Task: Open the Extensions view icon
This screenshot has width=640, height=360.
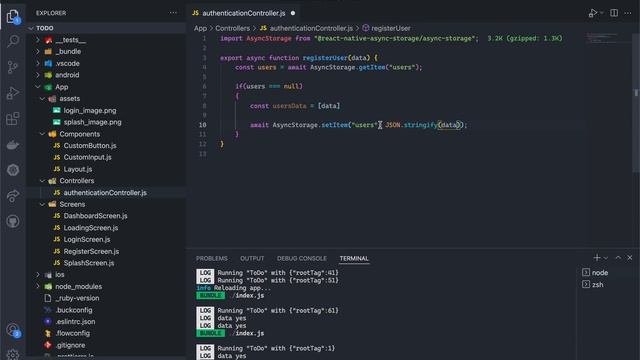Action: tap(13, 119)
